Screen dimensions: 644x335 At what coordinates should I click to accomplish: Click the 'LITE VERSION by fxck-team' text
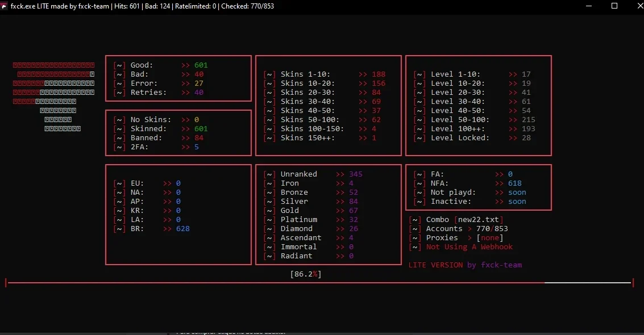tap(466, 265)
